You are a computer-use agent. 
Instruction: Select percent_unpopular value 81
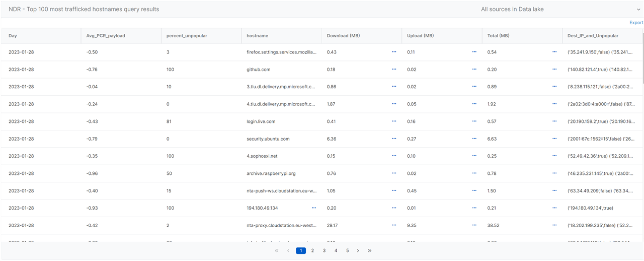(169, 121)
